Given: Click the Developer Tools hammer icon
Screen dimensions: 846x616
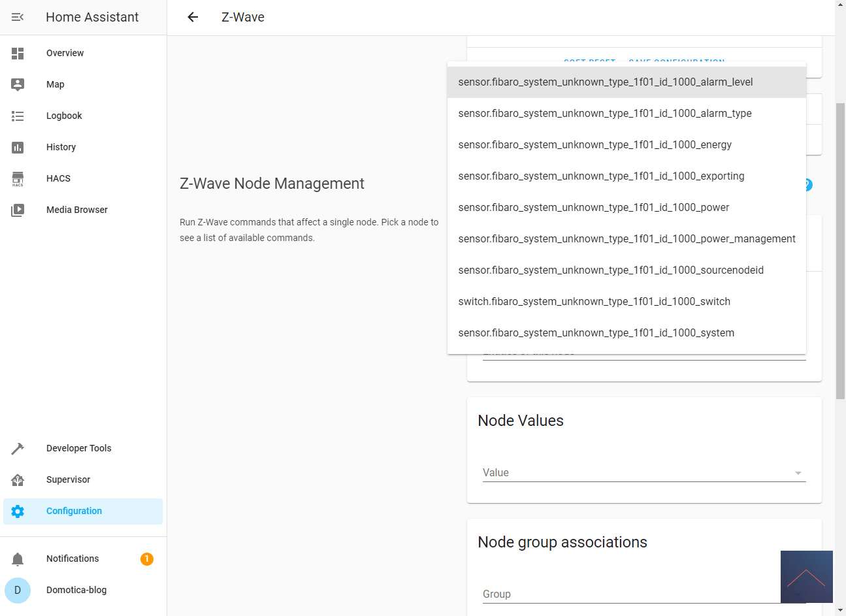Looking at the screenshot, I should pos(18,449).
